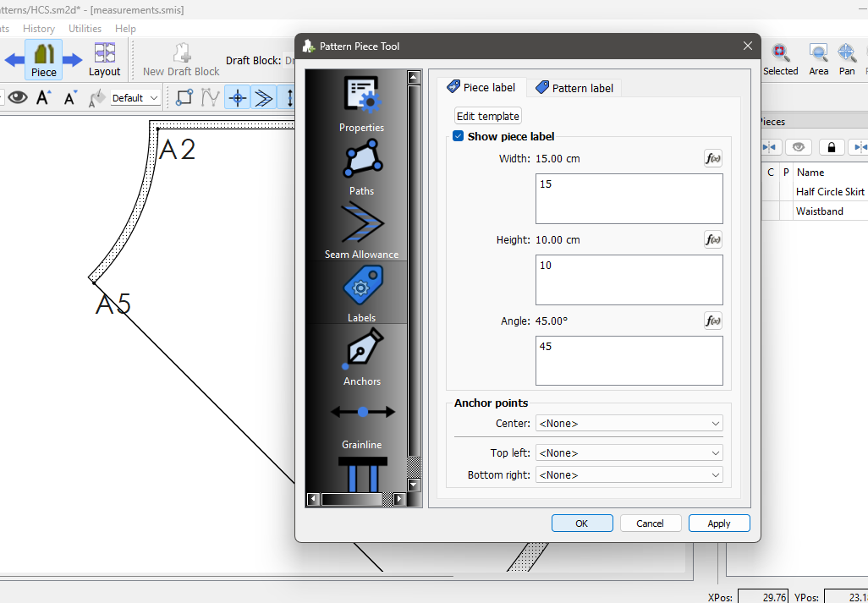Click Cancel in Pattern Piece Tool dialog

coord(650,524)
